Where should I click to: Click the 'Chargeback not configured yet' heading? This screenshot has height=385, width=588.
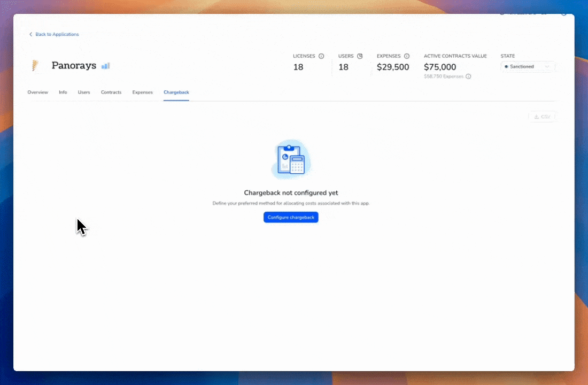pos(291,193)
